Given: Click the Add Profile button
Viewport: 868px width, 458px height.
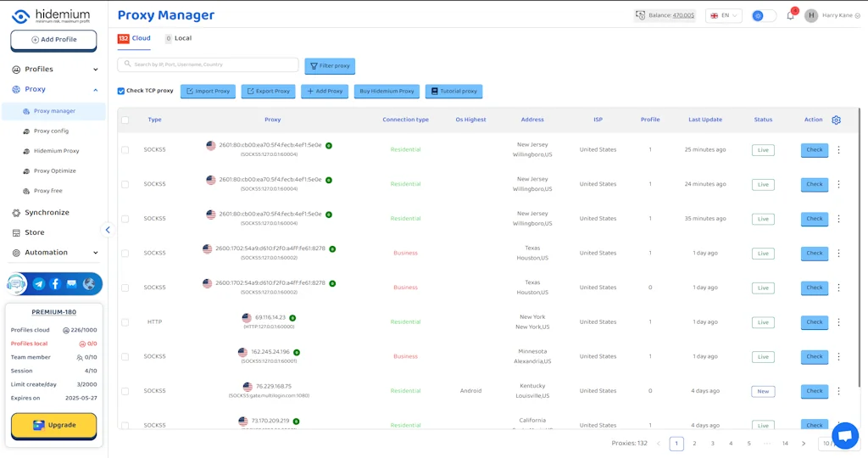Looking at the screenshot, I should (53, 40).
